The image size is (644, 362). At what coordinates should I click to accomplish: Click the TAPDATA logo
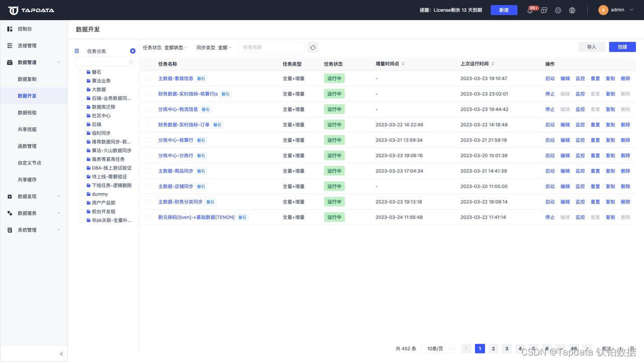(31, 10)
